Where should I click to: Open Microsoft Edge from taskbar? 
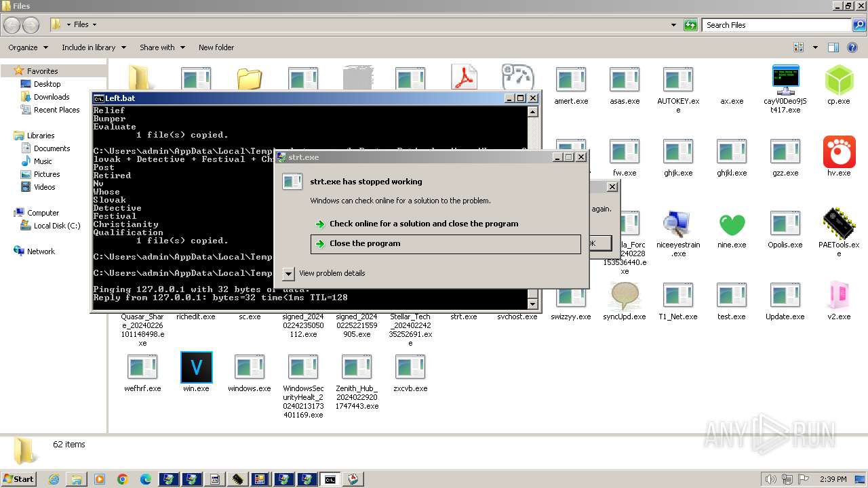(146, 479)
